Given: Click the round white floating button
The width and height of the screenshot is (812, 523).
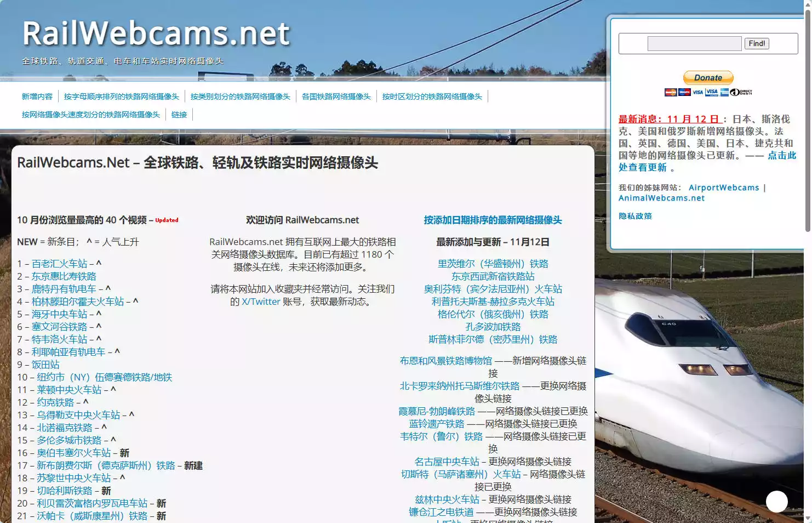Looking at the screenshot, I should coord(777,502).
